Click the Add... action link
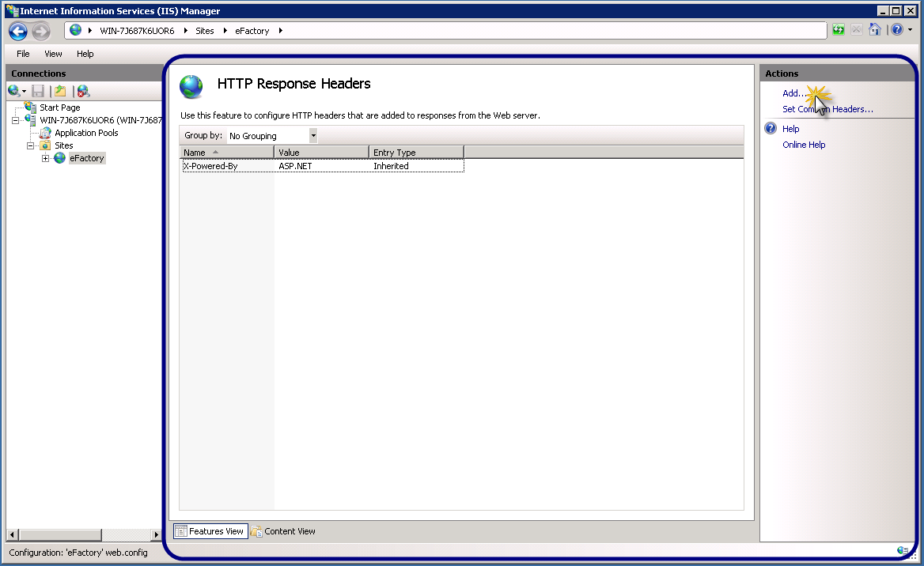Viewport: 924px width, 566px height. tap(793, 93)
